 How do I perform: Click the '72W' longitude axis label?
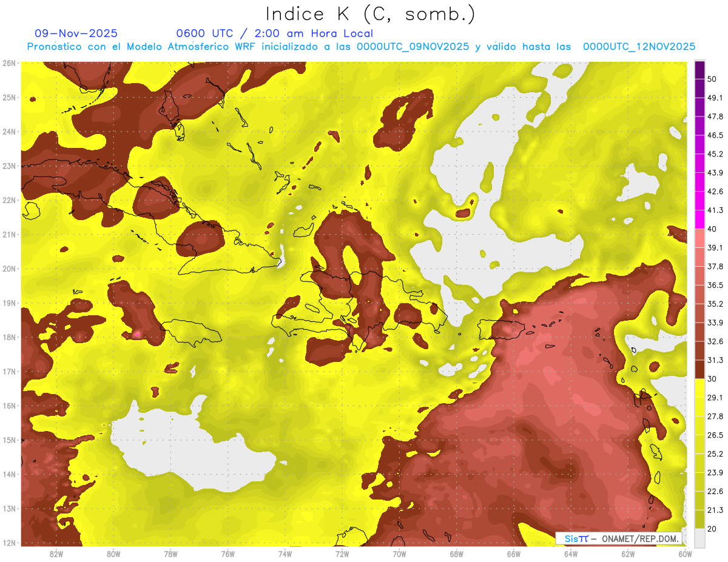coord(342,554)
